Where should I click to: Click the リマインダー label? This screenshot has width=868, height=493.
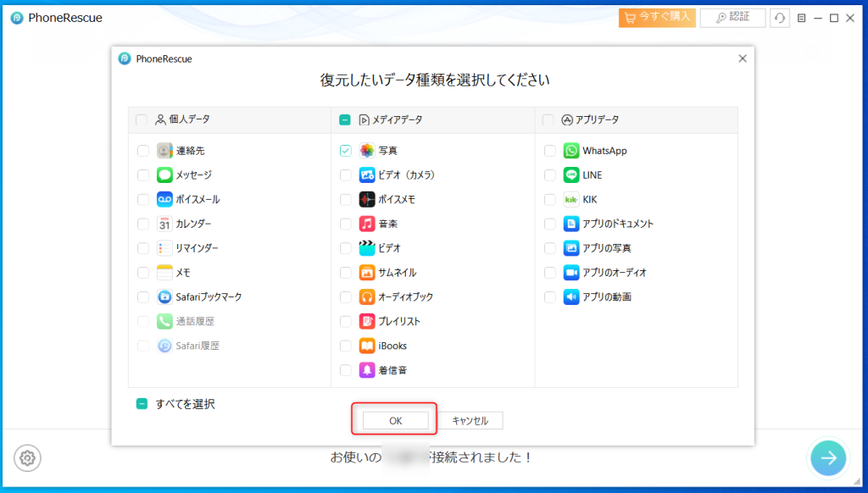coord(197,248)
